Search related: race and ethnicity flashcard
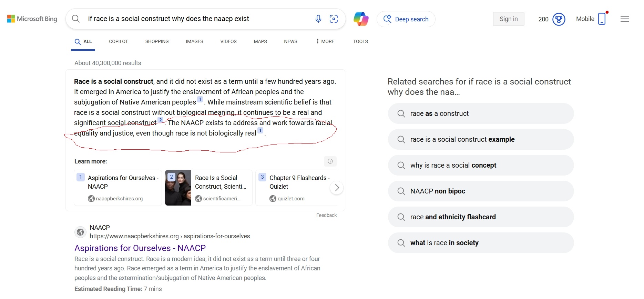 pyautogui.click(x=481, y=217)
